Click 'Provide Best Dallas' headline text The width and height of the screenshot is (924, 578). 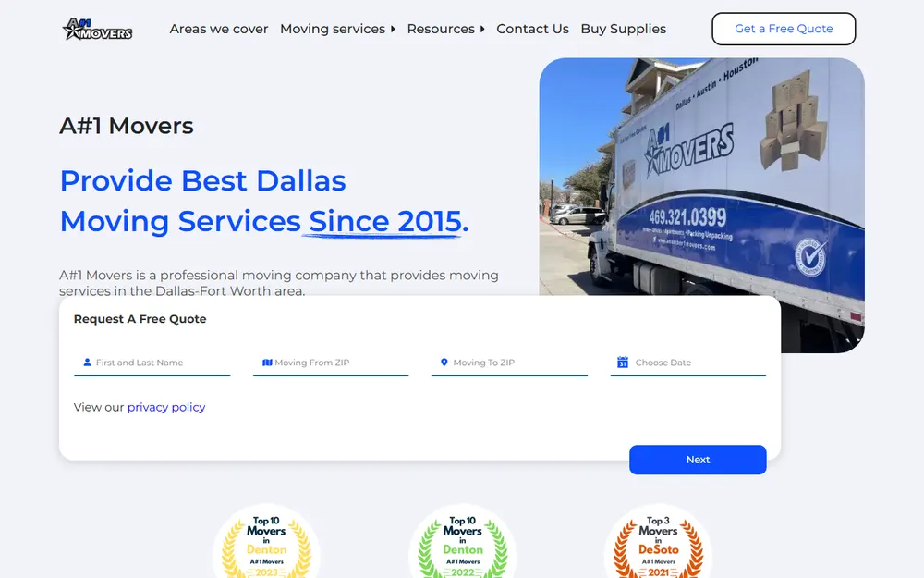coord(202,180)
